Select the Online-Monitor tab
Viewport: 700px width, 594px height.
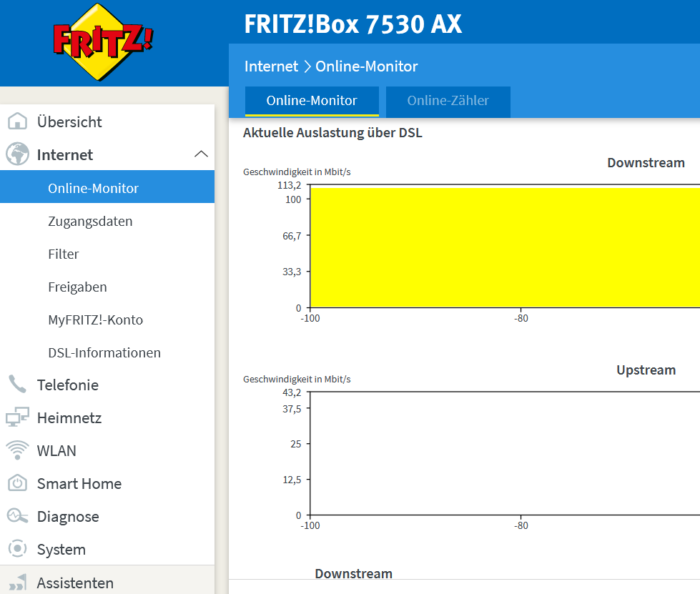312,102
